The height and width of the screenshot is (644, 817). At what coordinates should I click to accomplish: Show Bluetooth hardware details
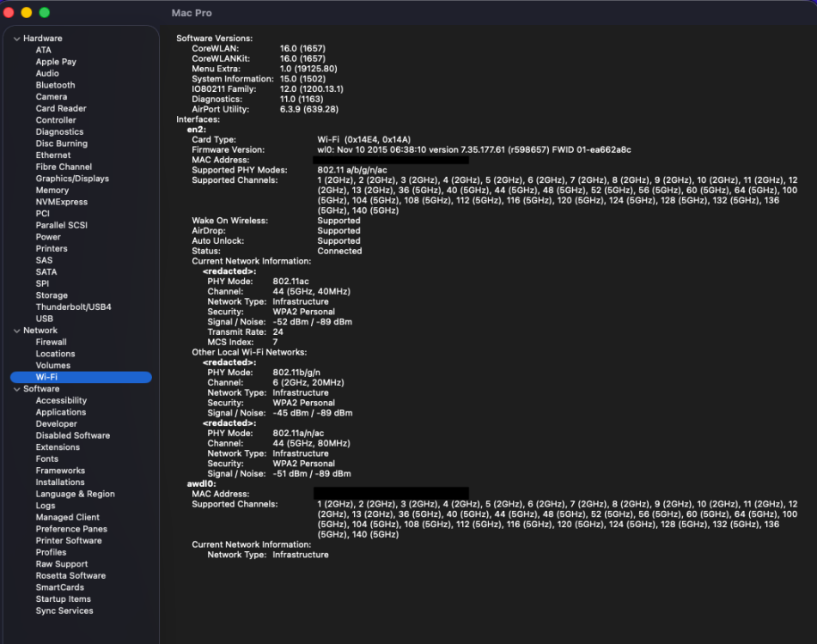(x=55, y=85)
